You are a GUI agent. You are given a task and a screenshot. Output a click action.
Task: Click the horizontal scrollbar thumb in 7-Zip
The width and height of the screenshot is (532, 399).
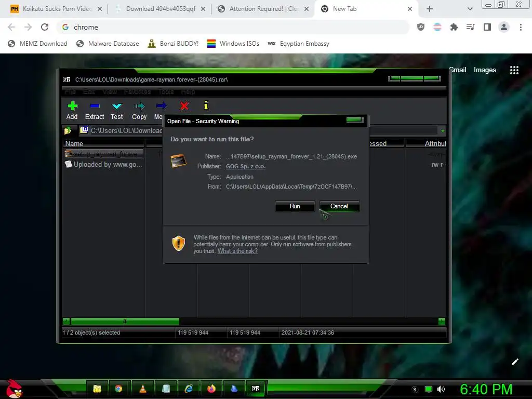[x=125, y=321]
